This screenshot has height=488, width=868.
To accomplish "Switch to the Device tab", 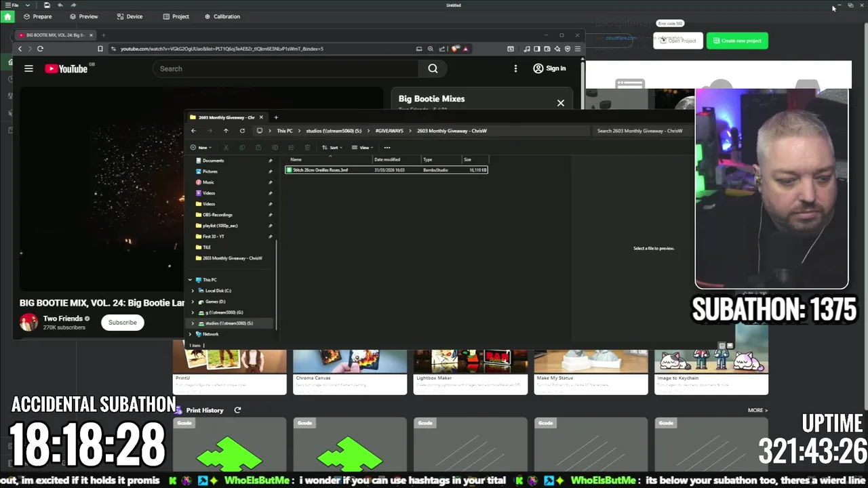I will [130, 16].
